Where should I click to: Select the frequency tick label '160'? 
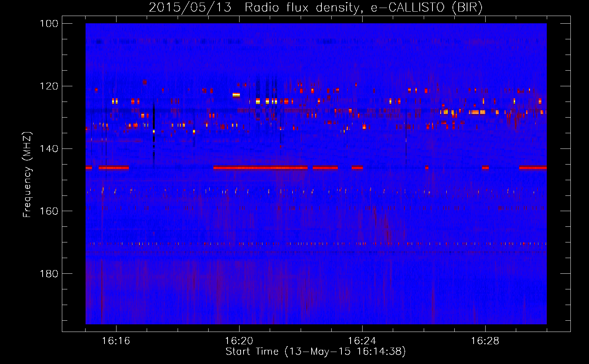click(49, 211)
